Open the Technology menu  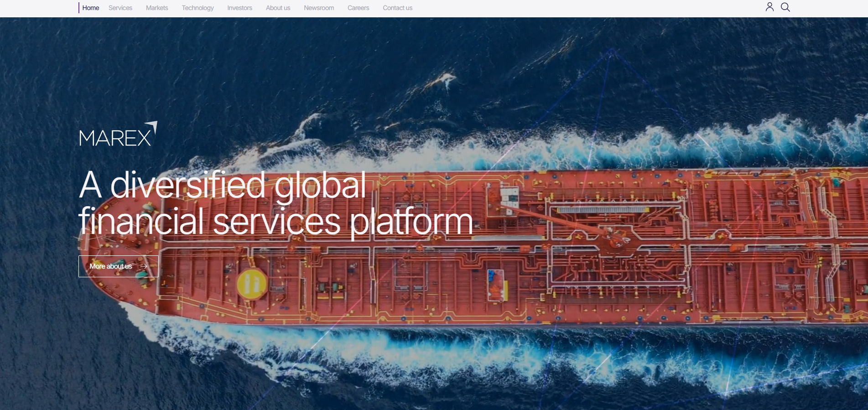198,8
